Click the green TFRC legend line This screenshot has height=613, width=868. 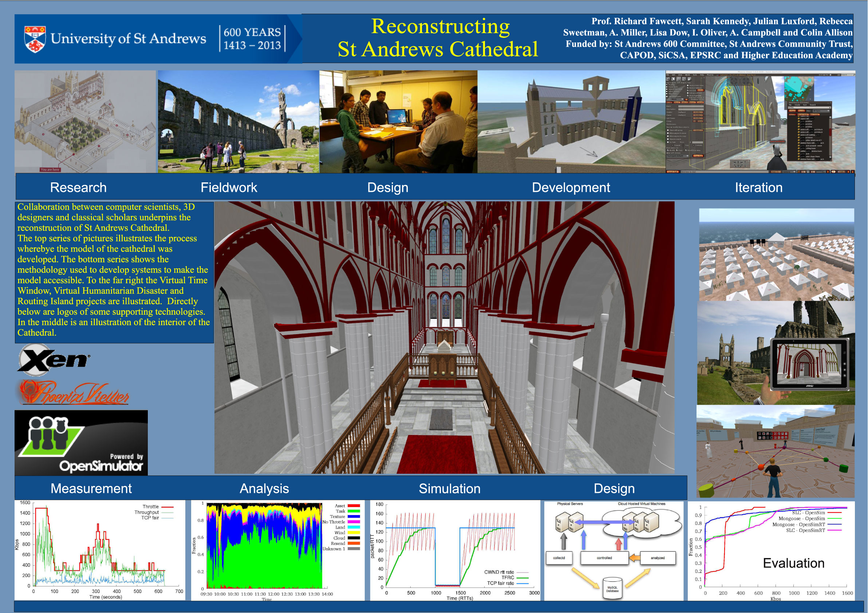(x=522, y=578)
